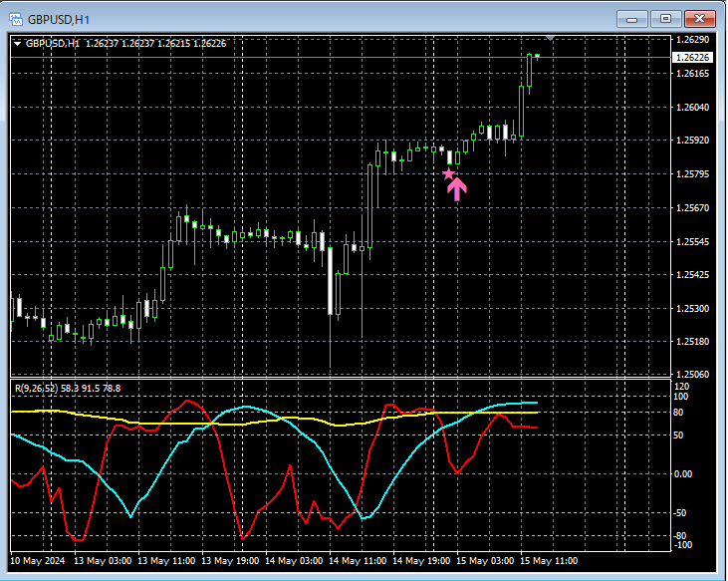The image size is (728, 581).
Task: Close the GBPUSD,H1 chart window
Action: pos(699,18)
